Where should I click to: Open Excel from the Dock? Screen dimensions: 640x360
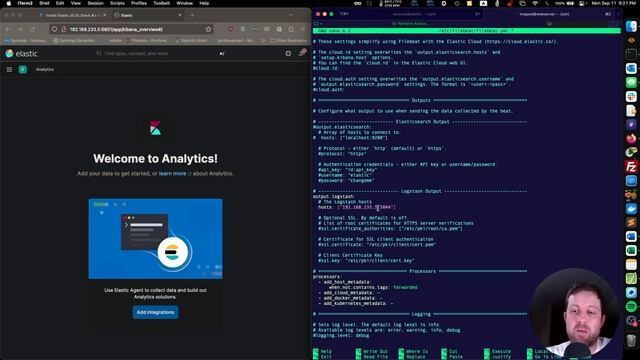click(631, 250)
